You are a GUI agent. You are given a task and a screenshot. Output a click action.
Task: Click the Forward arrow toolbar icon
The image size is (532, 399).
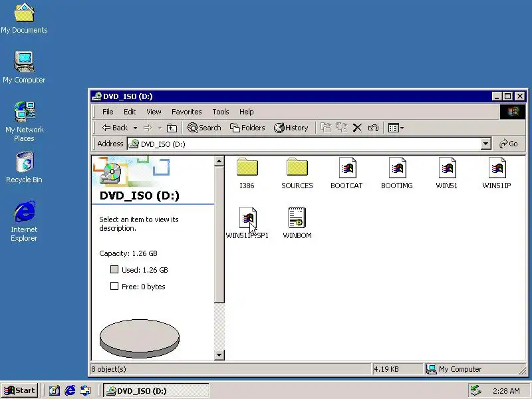pyautogui.click(x=148, y=128)
